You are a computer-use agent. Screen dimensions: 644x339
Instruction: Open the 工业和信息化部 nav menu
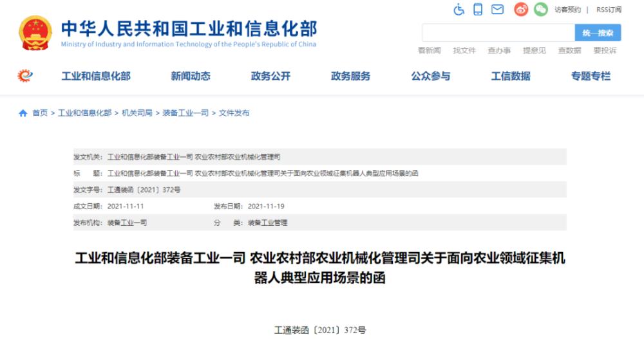[x=96, y=76]
